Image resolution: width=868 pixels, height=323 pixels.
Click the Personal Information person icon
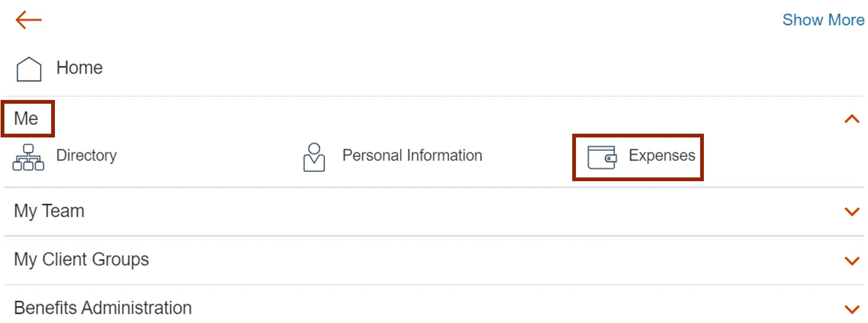click(314, 157)
